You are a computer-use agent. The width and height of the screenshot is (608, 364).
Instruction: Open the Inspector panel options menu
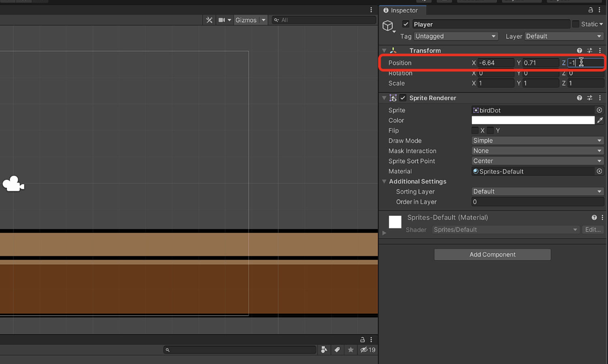[599, 10]
